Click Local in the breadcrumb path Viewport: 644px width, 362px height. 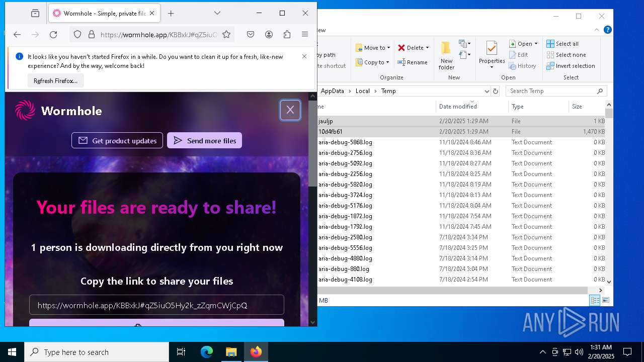pos(362,91)
